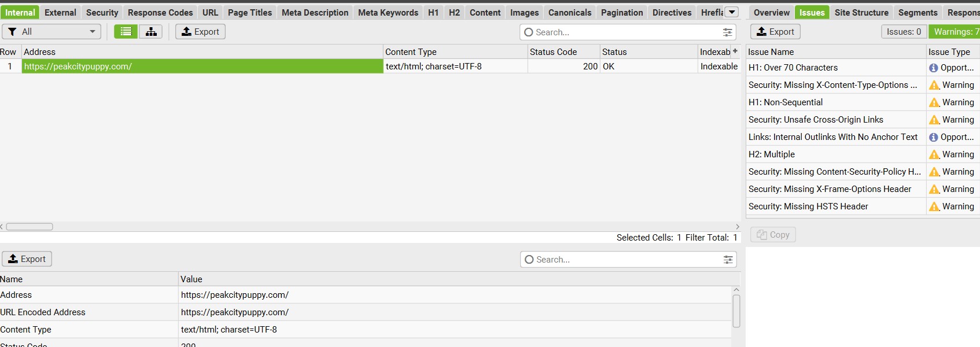980x347 pixels.
Task: Toggle the Issues: 0 filter
Action: pos(903,32)
